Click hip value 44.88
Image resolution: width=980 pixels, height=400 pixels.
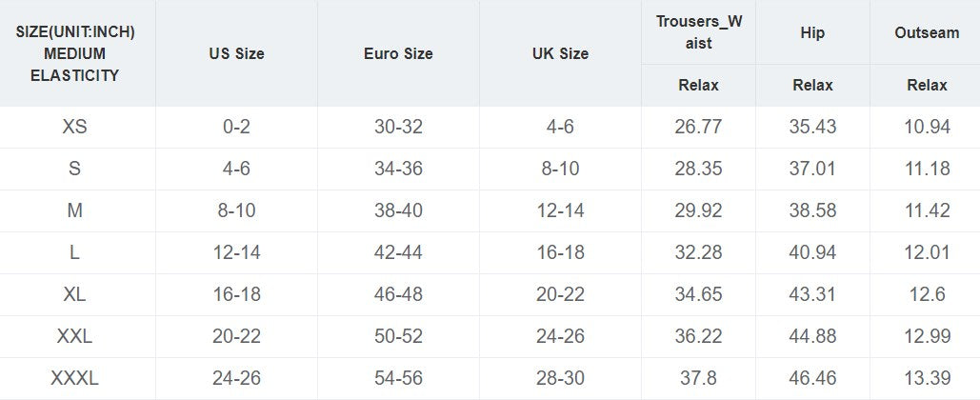pyautogui.click(x=812, y=336)
